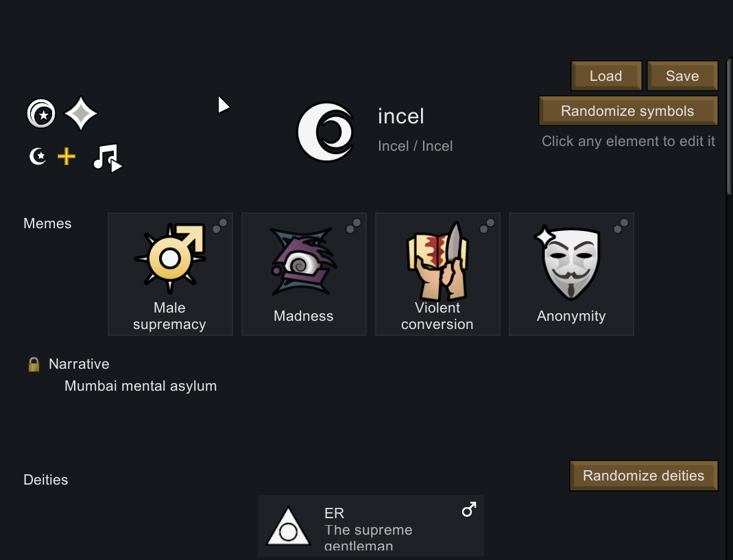Load a saved ideoligion
This screenshot has width=733, height=560.
pos(606,76)
